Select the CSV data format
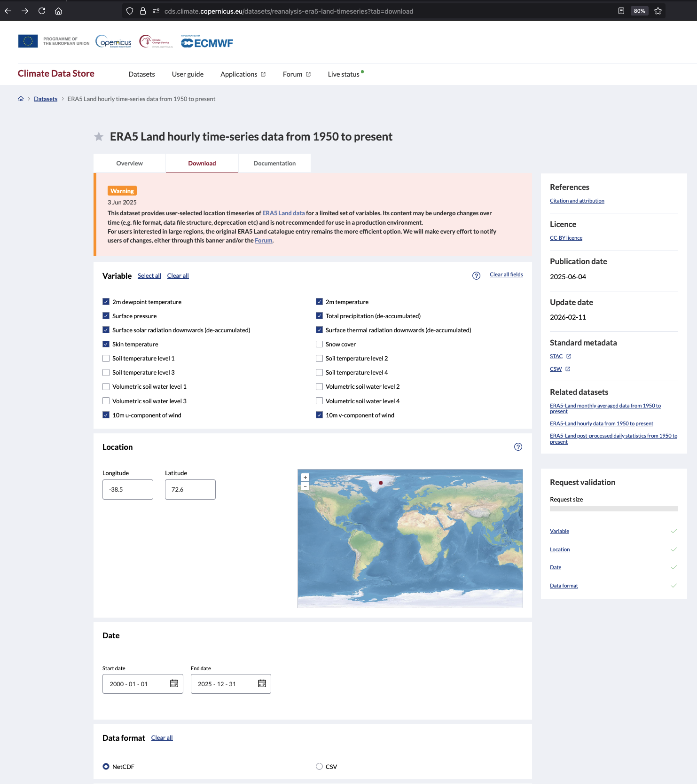The image size is (697, 784). (x=320, y=767)
